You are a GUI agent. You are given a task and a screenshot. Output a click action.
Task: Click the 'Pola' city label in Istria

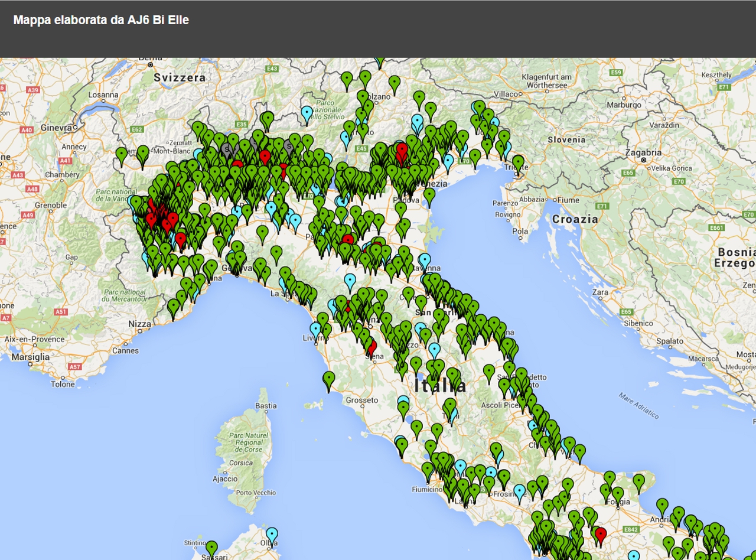point(520,231)
